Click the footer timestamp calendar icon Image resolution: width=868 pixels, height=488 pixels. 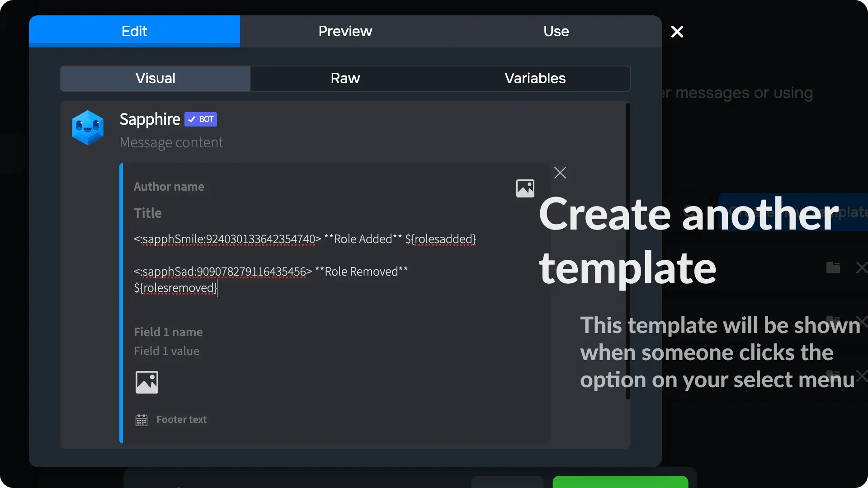tap(142, 420)
